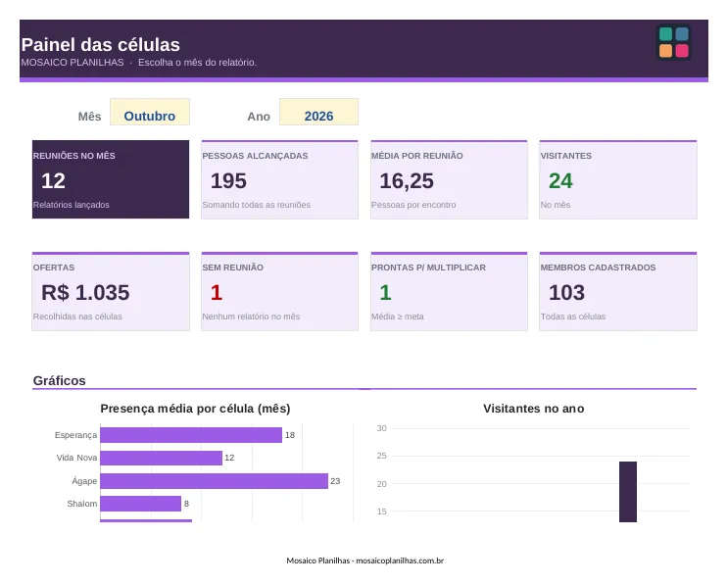The height and width of the screenshot is (585, 728).
Task: Click the 'Recolhidas nas células' caption
Action: click(77, 317)
